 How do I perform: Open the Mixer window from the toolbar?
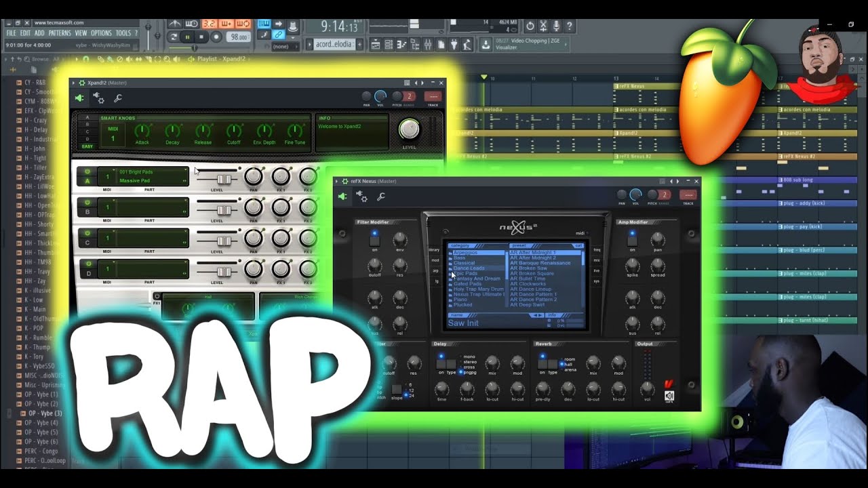(428, 45)
